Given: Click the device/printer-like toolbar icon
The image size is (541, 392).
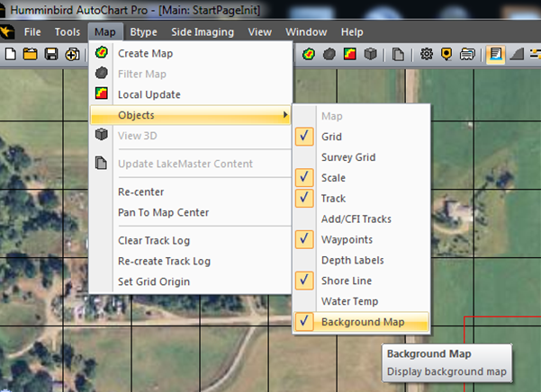Looking at the screenshot, I should 467,54.
